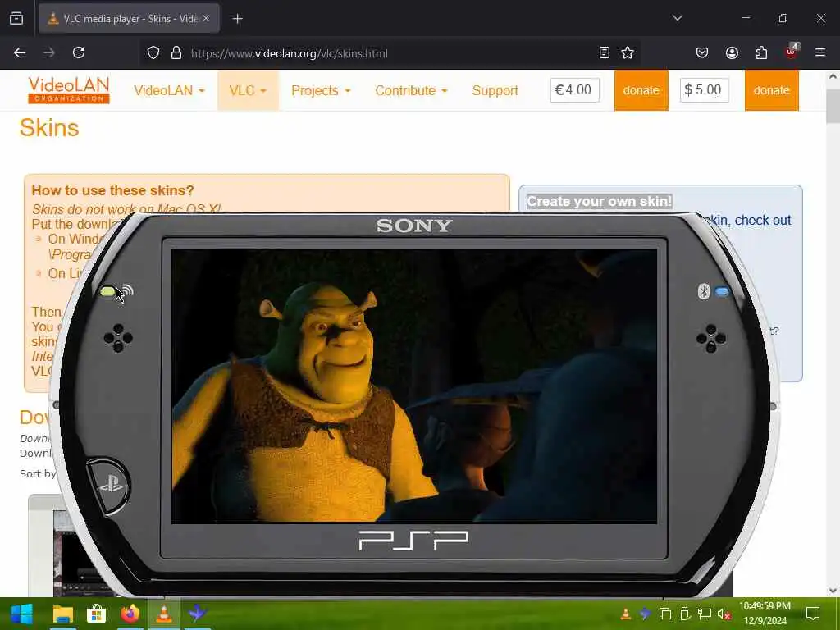
Task: Open File Explorer from the taskbar
Action: (62, 614)
